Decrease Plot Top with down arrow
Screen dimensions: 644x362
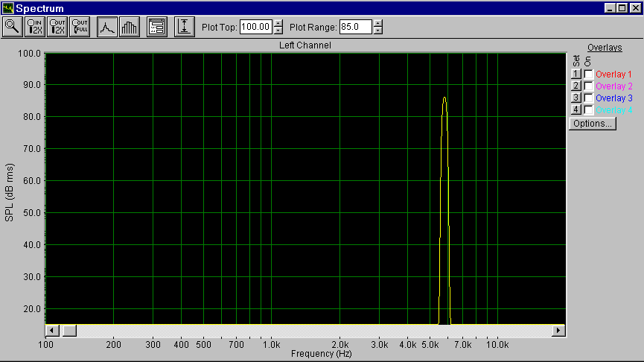[278, 31]
